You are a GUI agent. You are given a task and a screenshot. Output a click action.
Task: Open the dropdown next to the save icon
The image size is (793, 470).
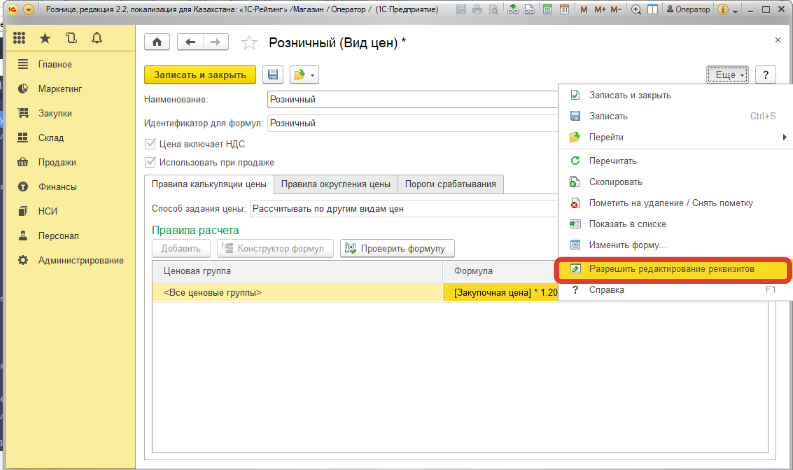click(303, 75)
